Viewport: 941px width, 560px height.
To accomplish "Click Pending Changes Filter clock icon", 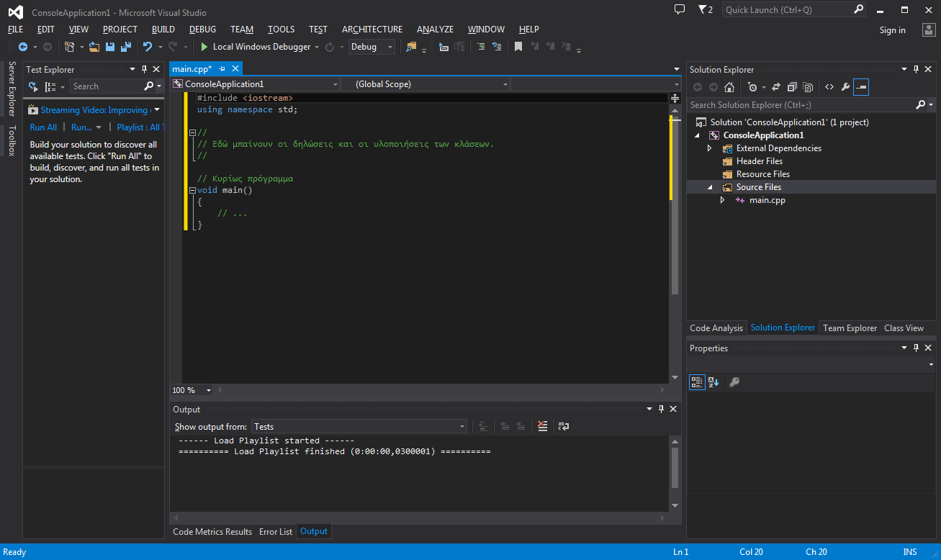I will coord(752,87).
